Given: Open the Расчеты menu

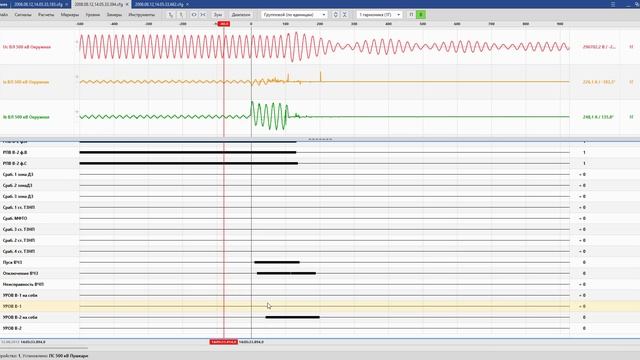Looking at the screenshot, I should point(46,15).
